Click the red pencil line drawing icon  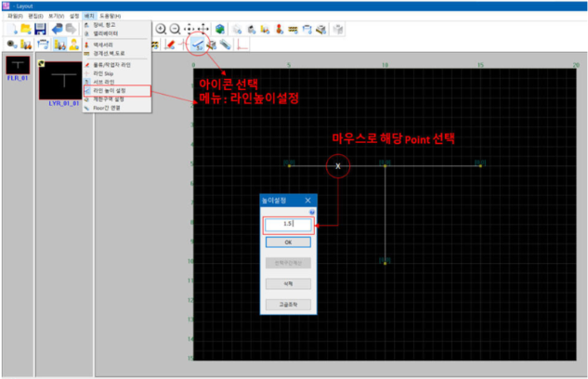(170, 44)
